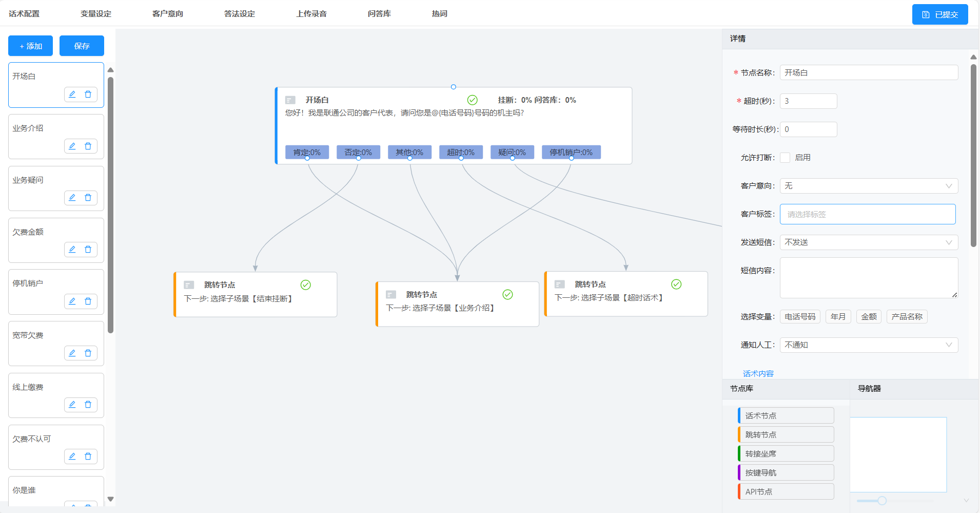Click the navigator zoom slider handle

[881, 501]
